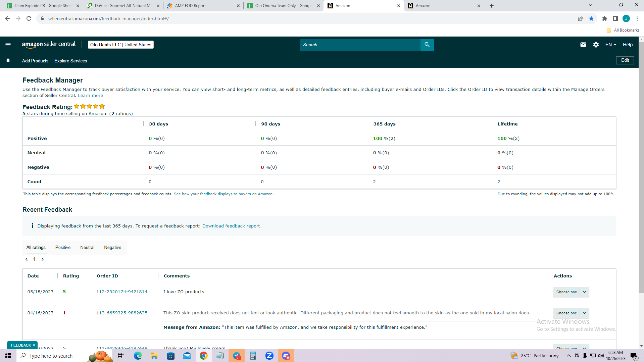The width and height of the screenshot is (644, 362).
Task: Open Chrome three-dot menu
Action: coord(637,18)
